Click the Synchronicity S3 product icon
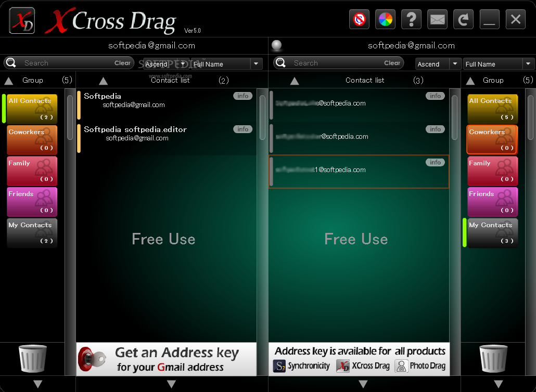 279,365
